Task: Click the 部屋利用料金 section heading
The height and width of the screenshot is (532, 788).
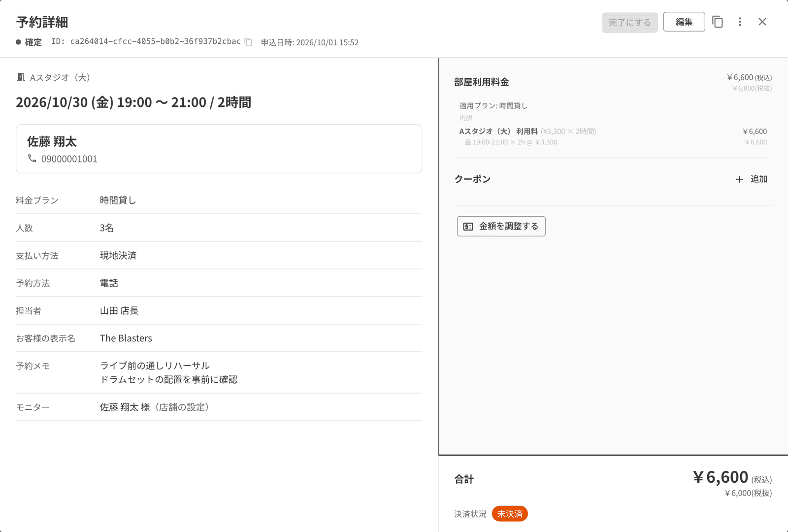Action: [482, 82]
